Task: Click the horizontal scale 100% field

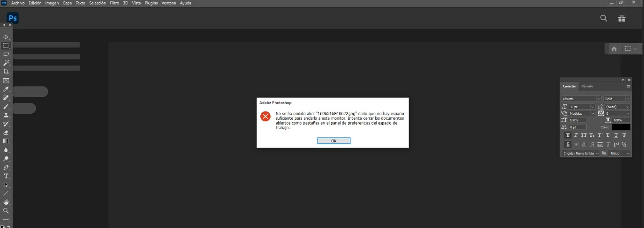Action: [621, 120]
